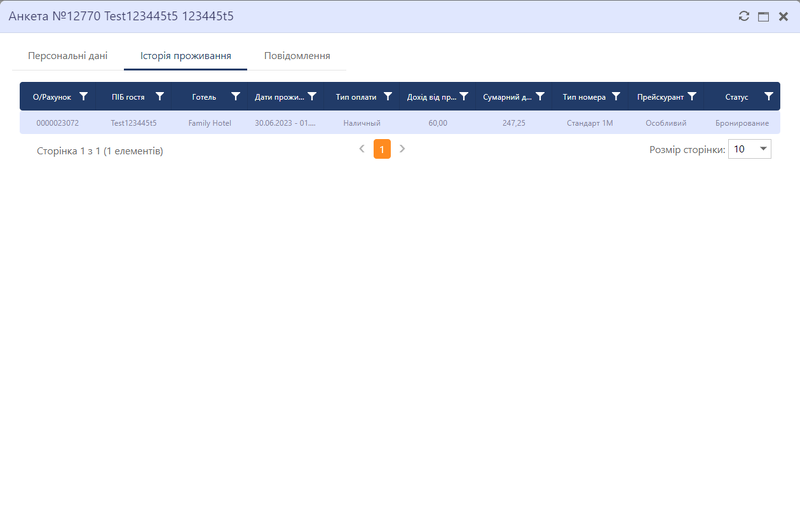Screen dimensions: 800x515
Task: Maximize the Анкета dialog window
Action: [763, 17]
